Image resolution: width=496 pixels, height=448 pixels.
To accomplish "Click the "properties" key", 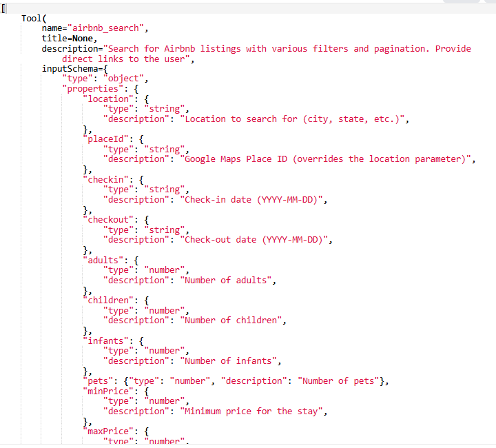I will tap(92, 89).
